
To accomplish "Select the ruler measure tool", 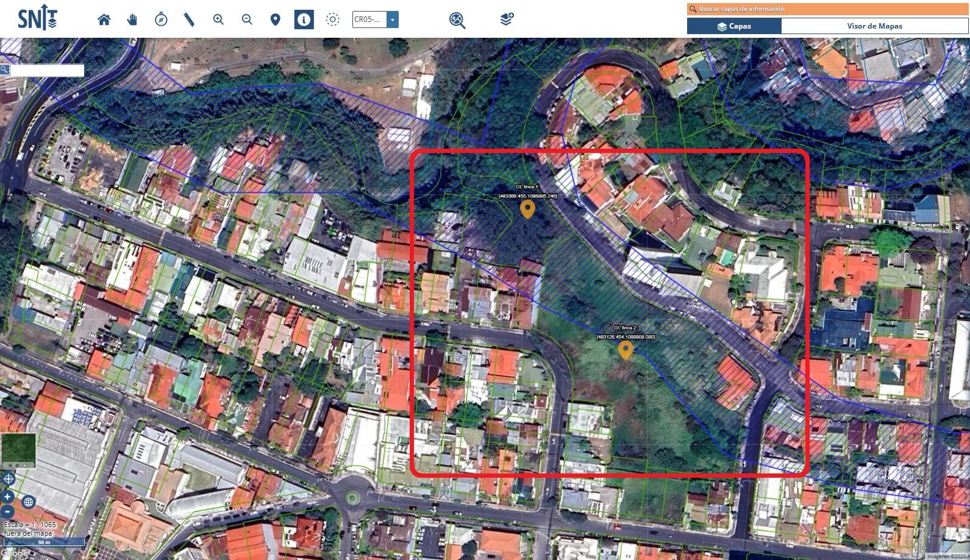I will tap(189, 19).
